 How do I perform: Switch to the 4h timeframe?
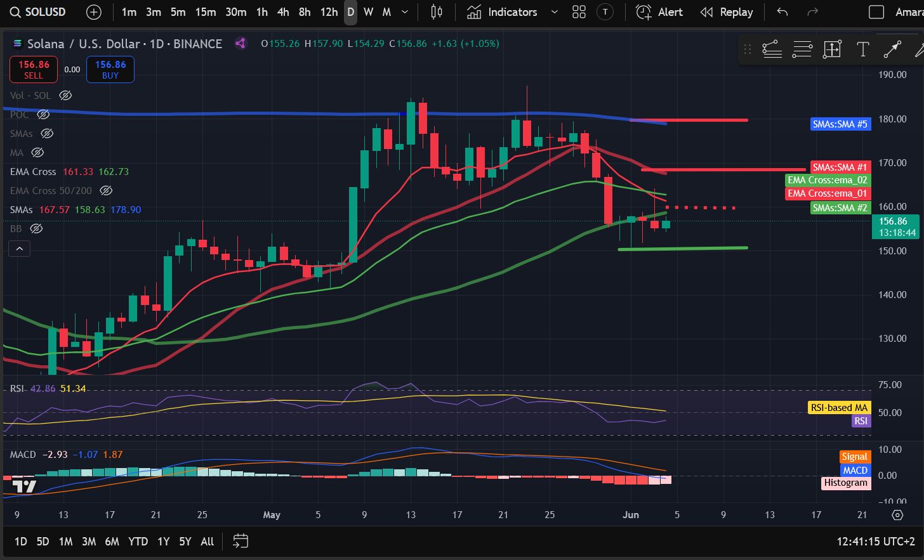283,12
